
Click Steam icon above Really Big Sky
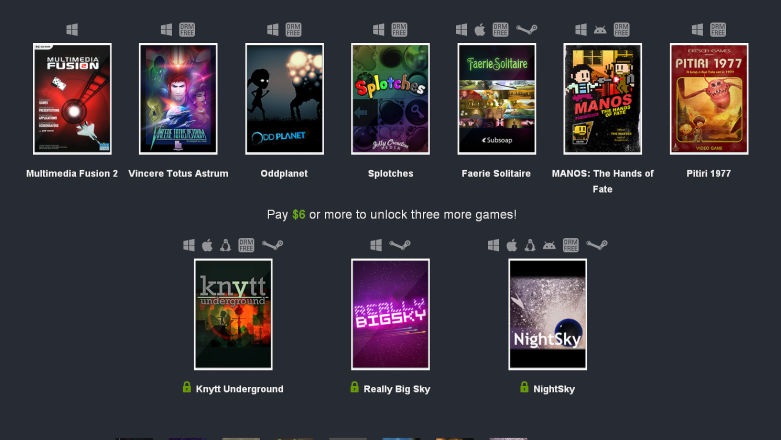click(400, 245)
